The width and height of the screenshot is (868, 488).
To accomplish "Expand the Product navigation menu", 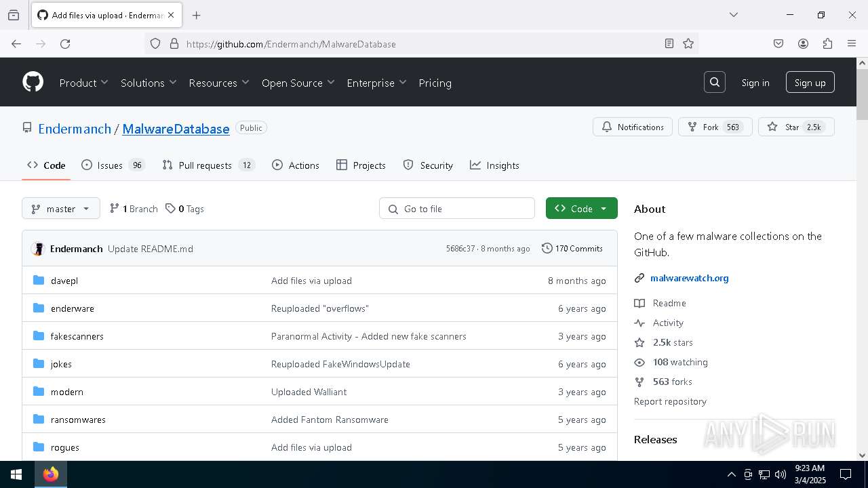I will pos(83,83).
